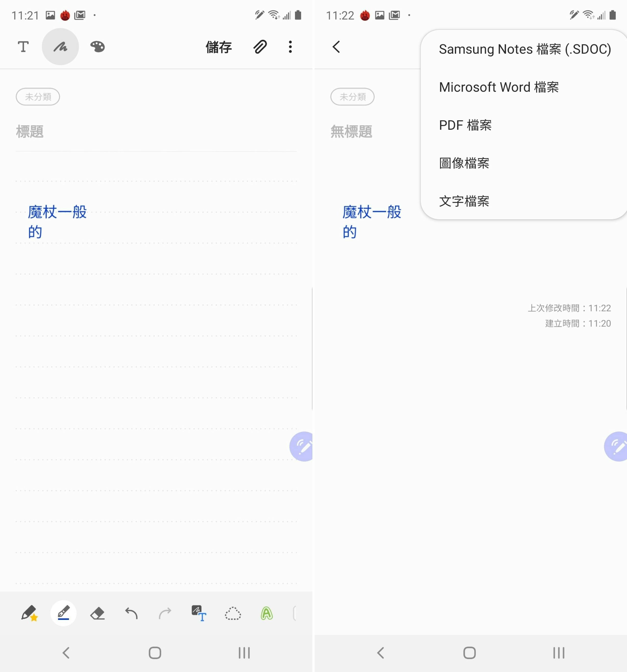627x672 pixels.
Task: Tap the paperclip attachment icon
Action: pos(260,47)
